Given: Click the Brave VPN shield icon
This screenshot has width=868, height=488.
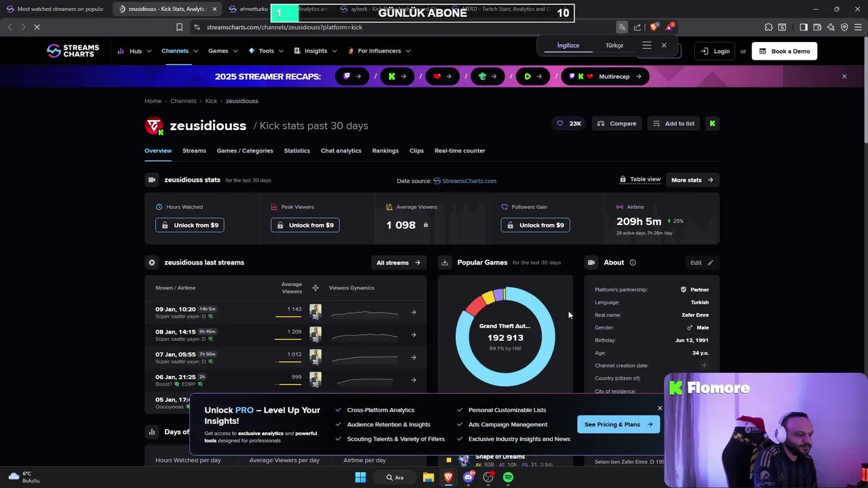Looking at the screenshot, I should [x=844, y=27].
